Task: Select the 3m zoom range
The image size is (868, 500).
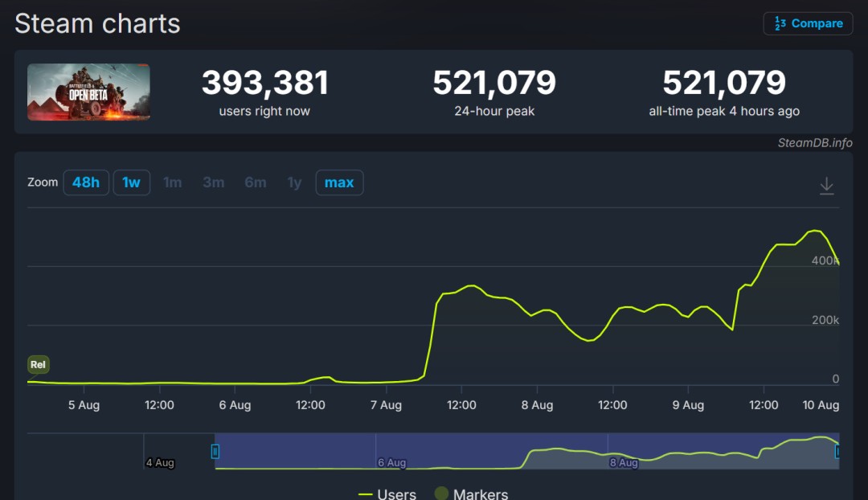Action: tap(213, 182)
